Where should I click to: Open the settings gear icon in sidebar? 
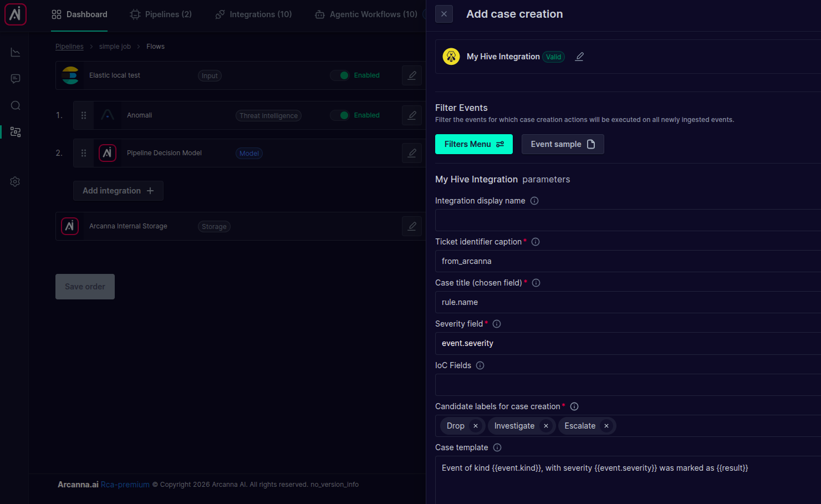(16, 181)
